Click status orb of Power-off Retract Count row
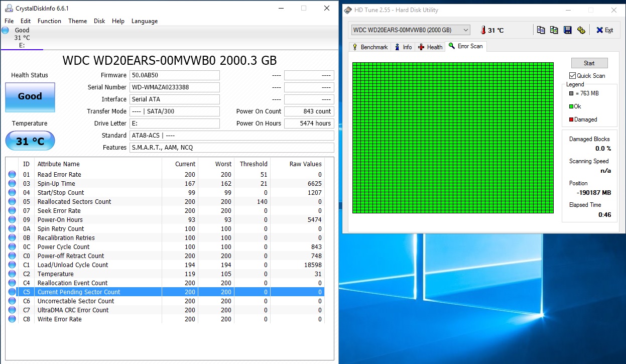Screen dimensions: 626x364 tap(12, 256)
